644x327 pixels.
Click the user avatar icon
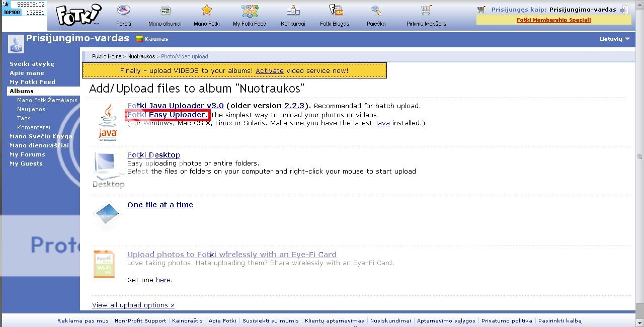pos(16,44)
